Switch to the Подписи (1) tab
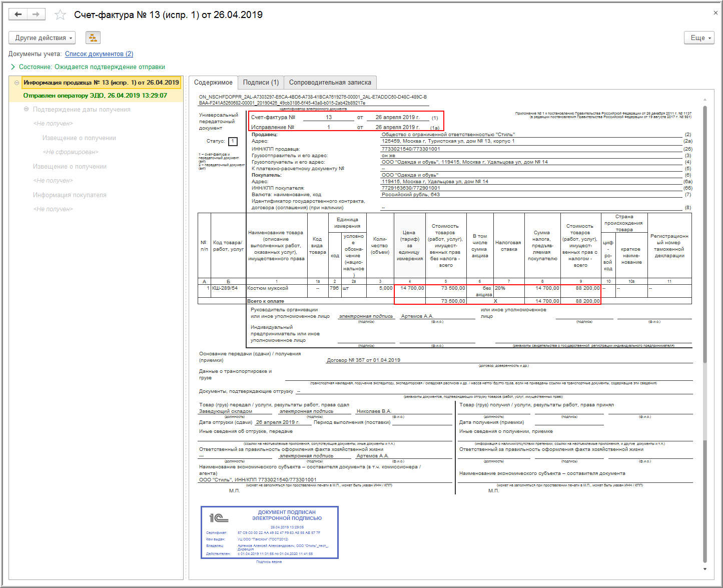The height and width of the screenshot is (588, 723). (x=261, y=82)
